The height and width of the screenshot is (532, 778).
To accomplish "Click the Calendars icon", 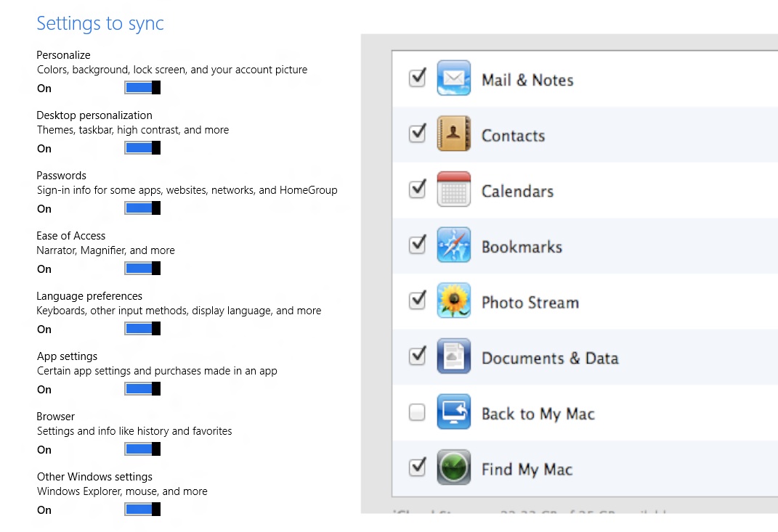I will pos(453,190).
